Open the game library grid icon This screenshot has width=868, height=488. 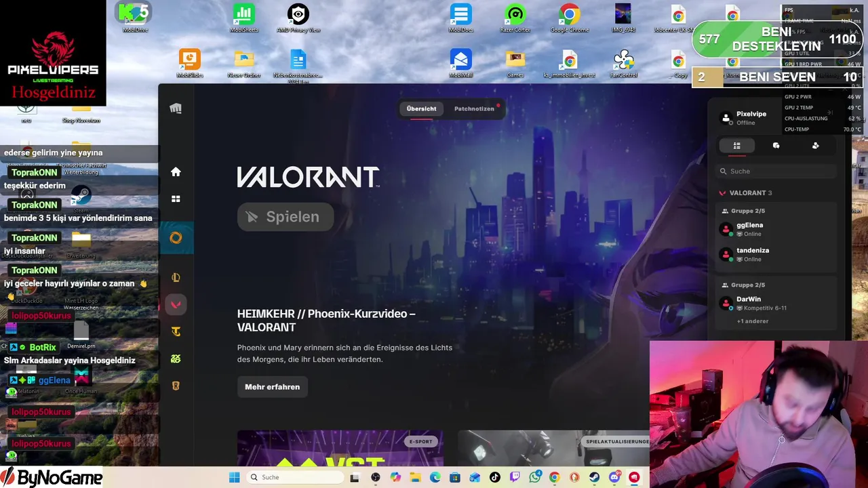[x=176, y=199]
